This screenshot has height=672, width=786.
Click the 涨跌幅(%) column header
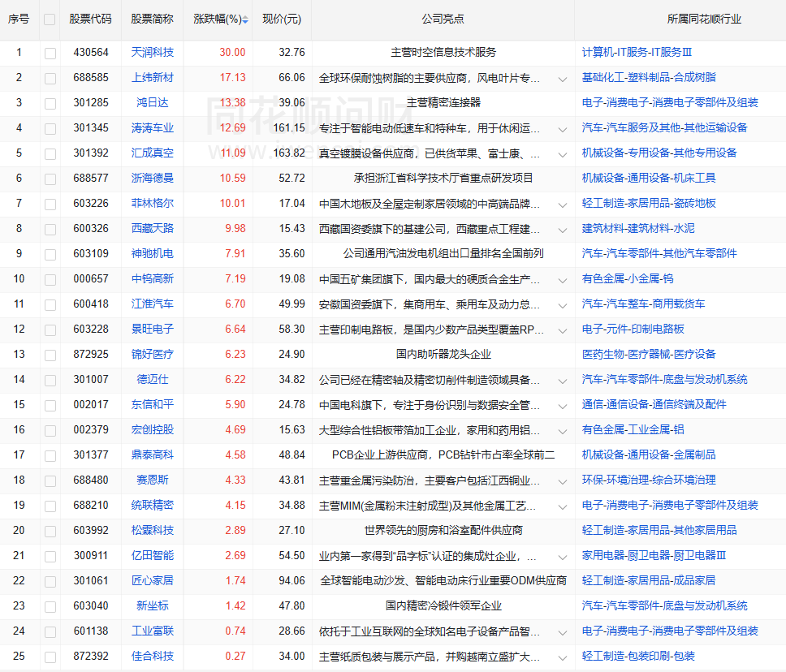(x=217, y=19)
